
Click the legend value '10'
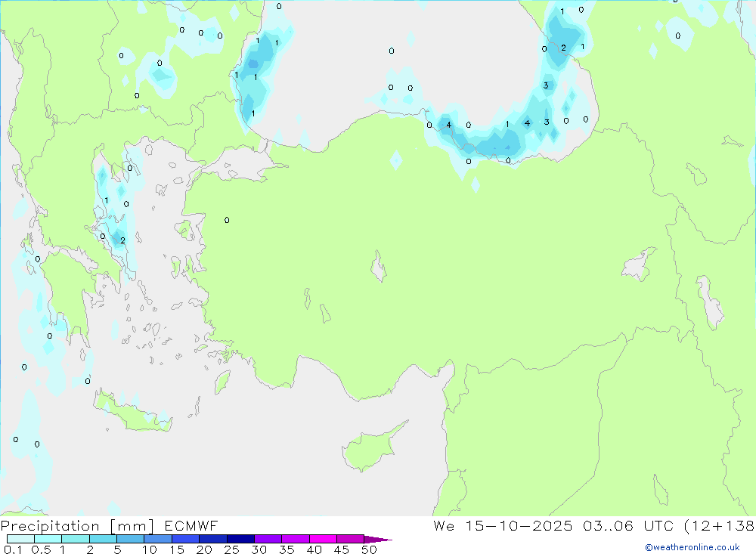coord(150,549)
